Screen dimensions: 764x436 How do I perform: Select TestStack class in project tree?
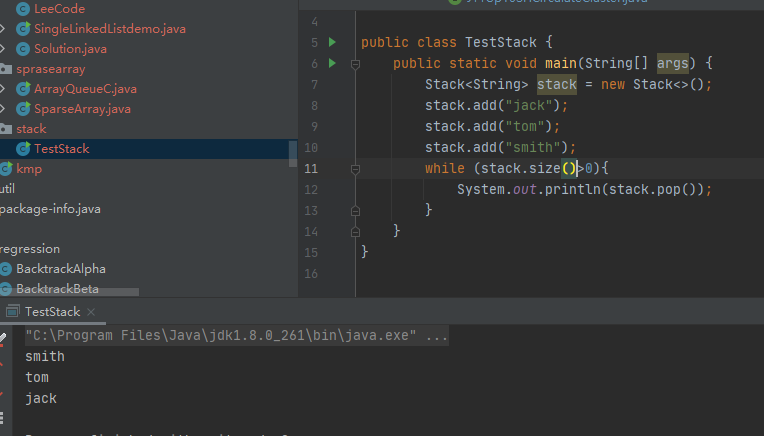coord(61,149)
